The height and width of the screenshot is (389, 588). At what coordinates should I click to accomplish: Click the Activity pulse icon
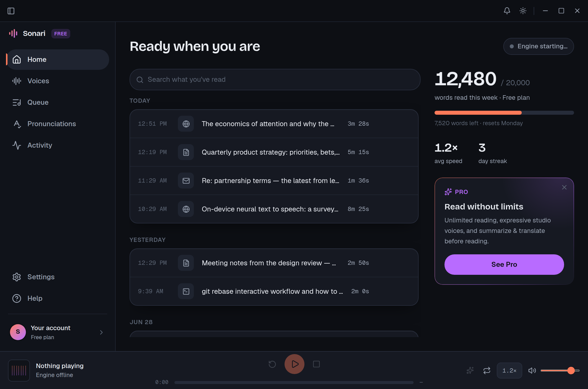[17, 145]
